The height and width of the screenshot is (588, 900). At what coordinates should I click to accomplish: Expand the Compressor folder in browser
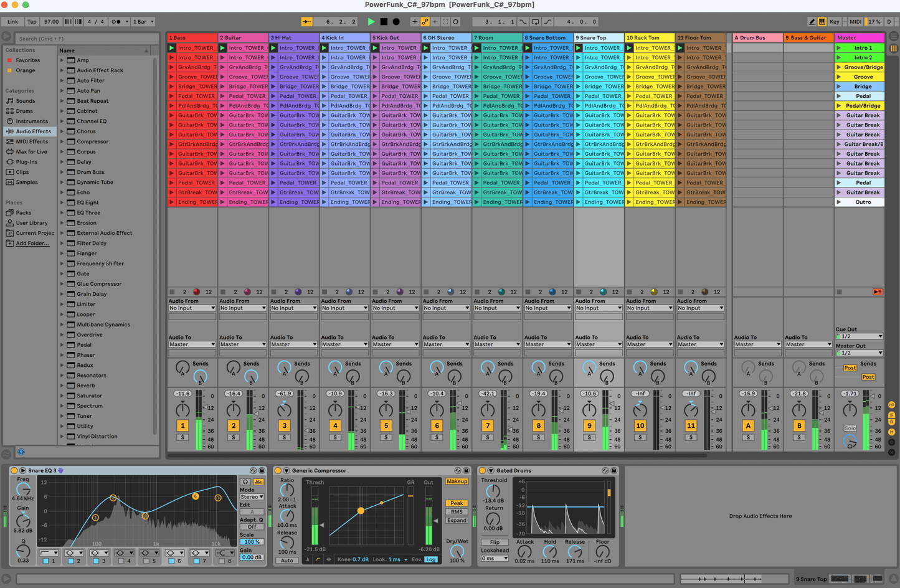tap(62, 142)
